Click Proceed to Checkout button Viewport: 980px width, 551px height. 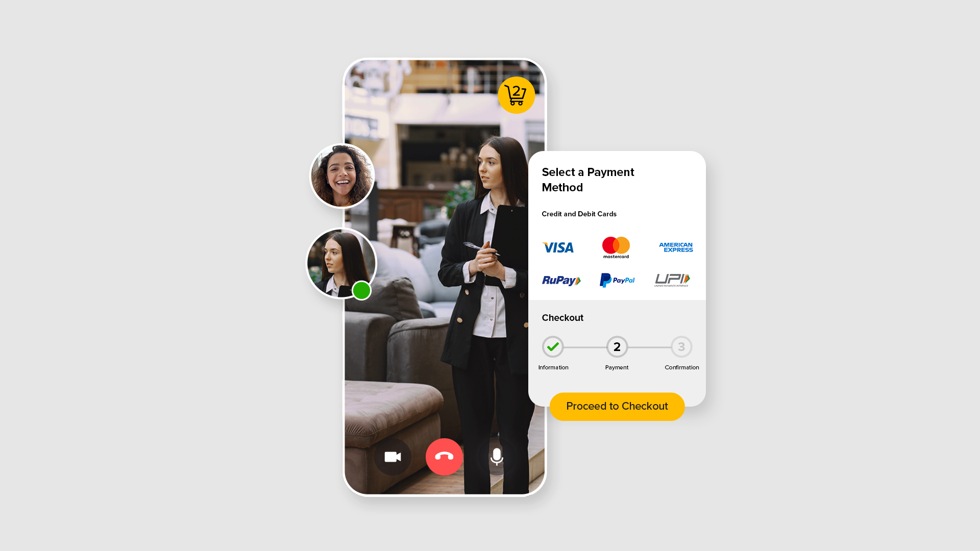click(617, 406)
